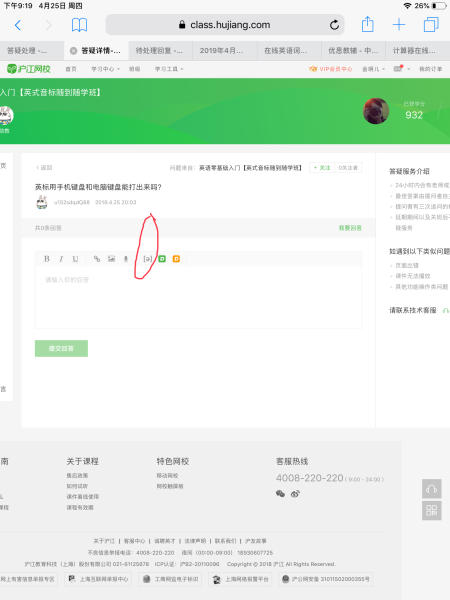Open 关于沪江 footer link
Screen dimensions: 450x600
[104, 541]
